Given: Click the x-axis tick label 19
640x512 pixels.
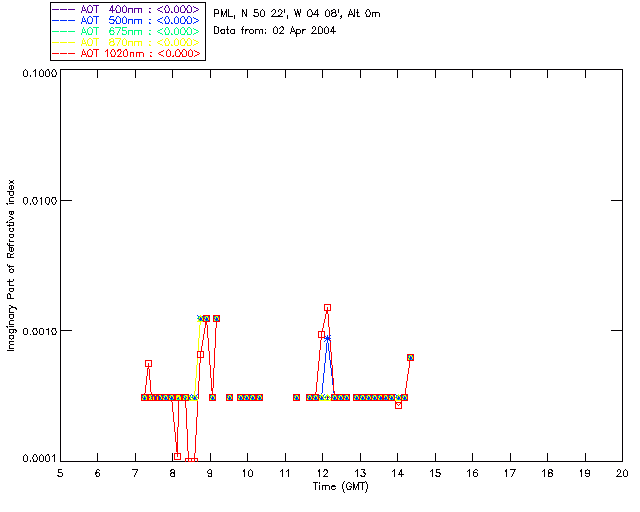Looking at the screenshot, I should click(585, 473).
